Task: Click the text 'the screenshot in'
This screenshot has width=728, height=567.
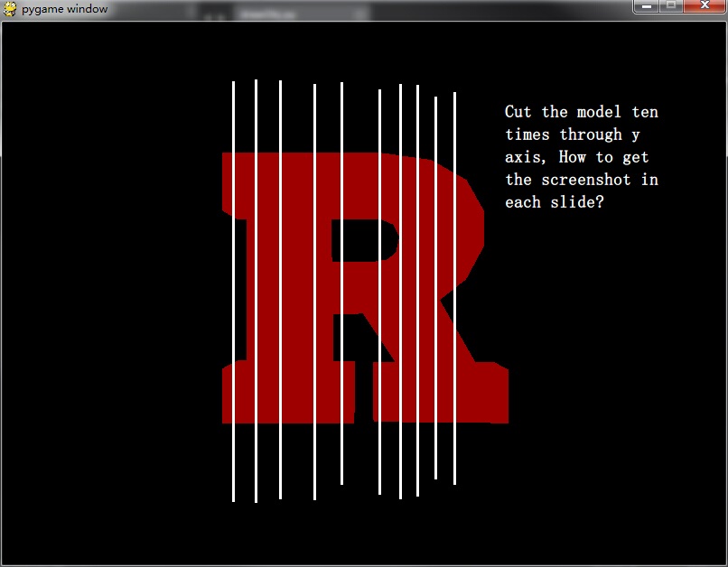Action: (x=582, y=180)
